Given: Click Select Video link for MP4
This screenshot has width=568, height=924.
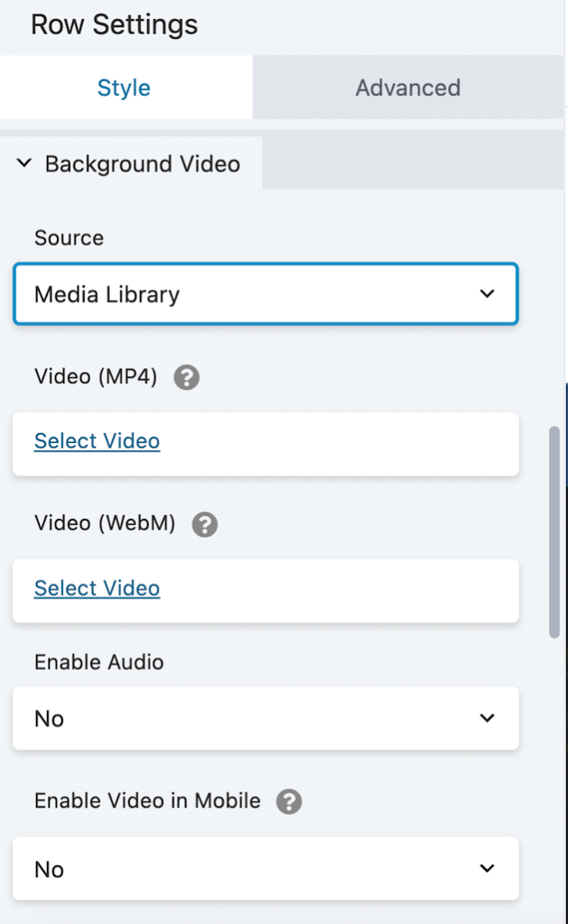Looking at the screenshot, I should (98, 440).
